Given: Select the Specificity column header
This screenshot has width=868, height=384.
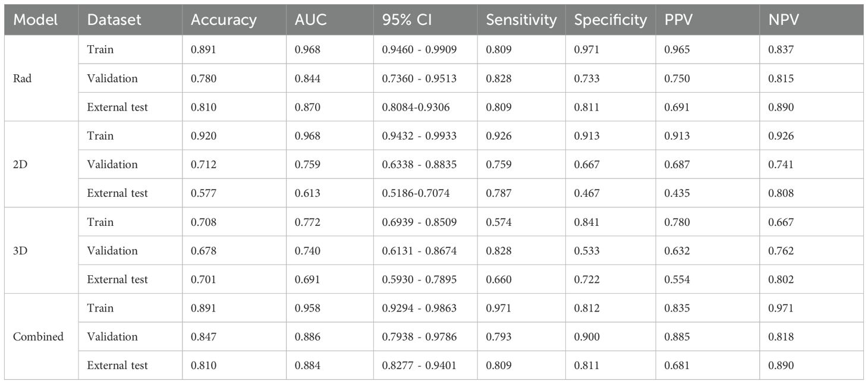Looking at the screenshot, I should point(610,20).
